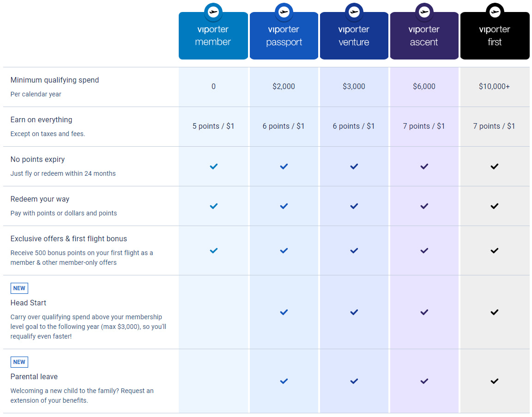Select the VIPorter First tier header
Screen dimensions: 532x417
coord(495,36)
